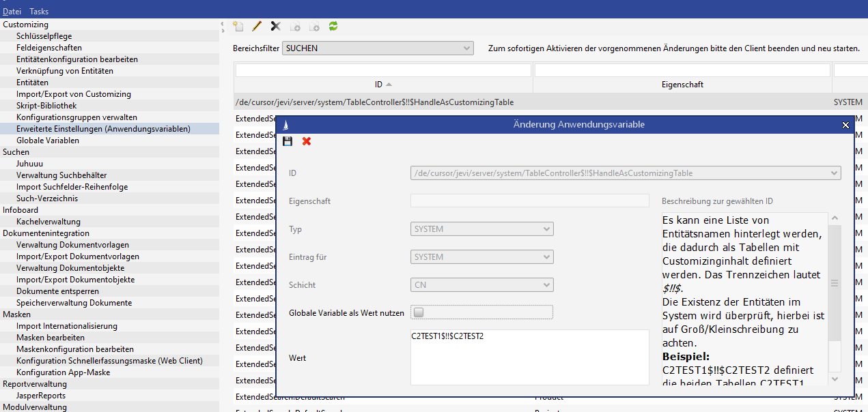Screen dimensions: 868x412
Task: Cancel dialog with the red X icon
Action: click(x=307, y=141)
